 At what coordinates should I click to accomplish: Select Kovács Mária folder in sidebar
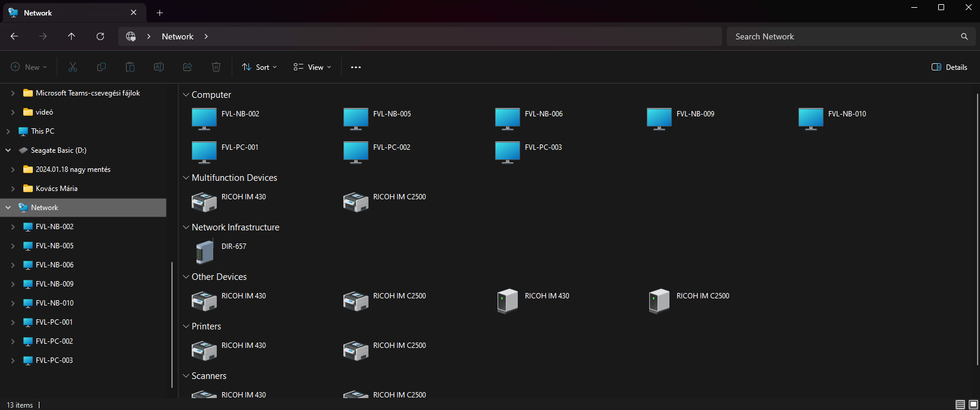click(x=56, y=189)
